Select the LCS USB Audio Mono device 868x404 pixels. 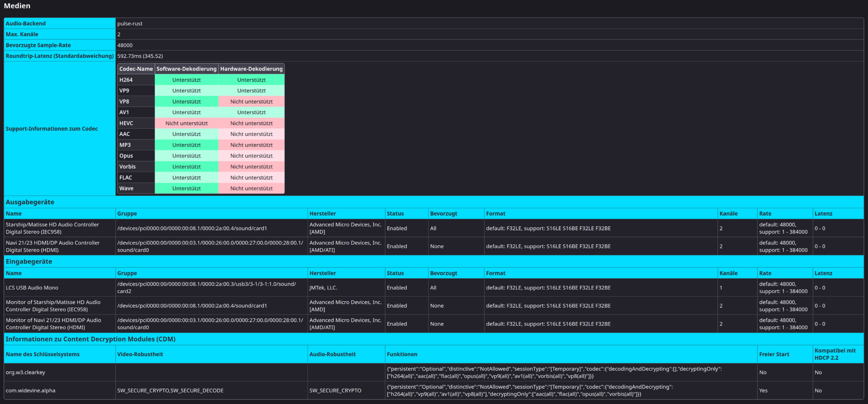click(32, 288)
